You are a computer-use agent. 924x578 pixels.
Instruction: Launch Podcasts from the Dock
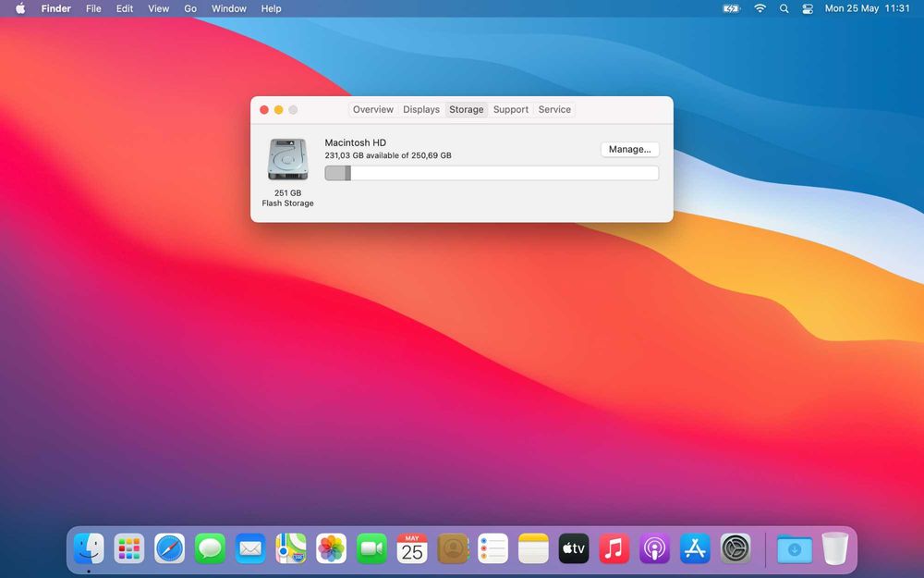click(655, 548)
